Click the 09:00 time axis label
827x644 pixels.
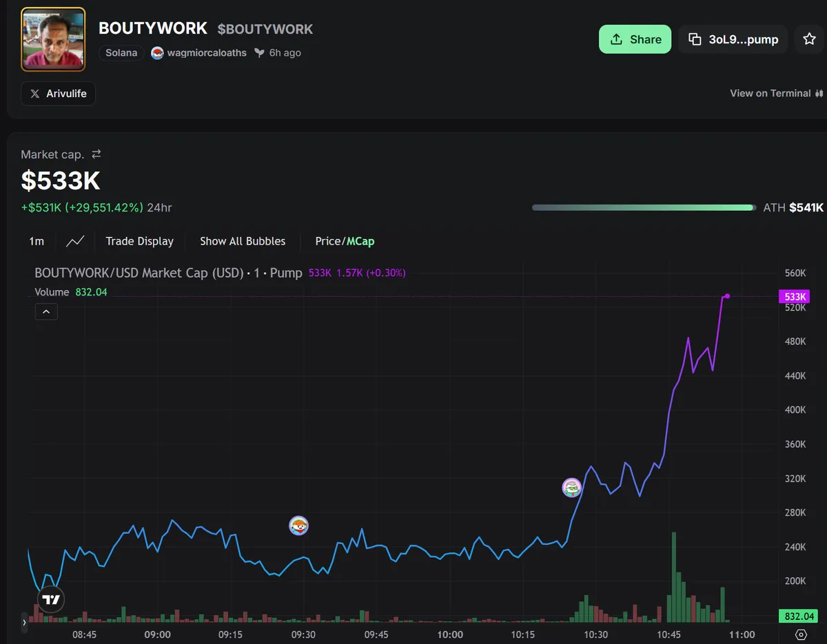pos(157,634)
